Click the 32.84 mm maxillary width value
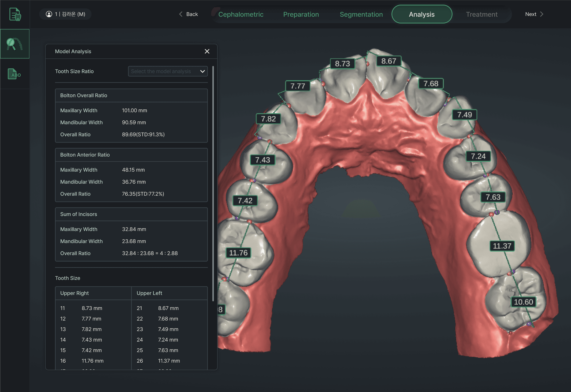This screenshot has height=392, width=571. tap(134, 229)
